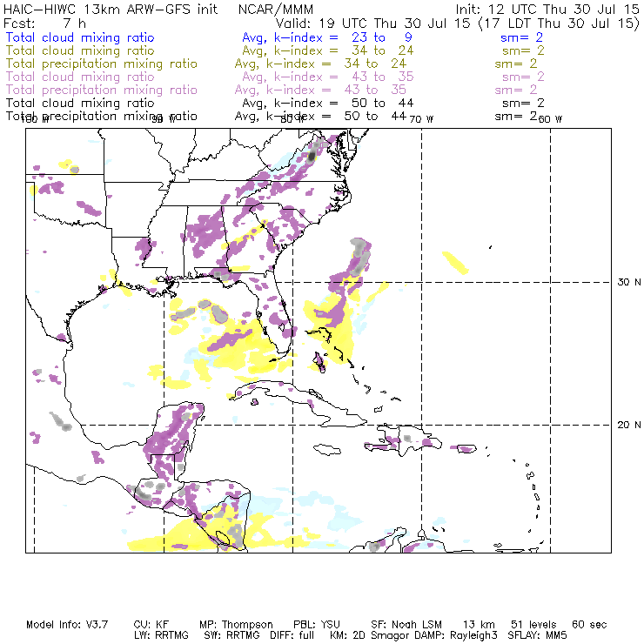The image size is (644, 644).
Task: Click the "DIFF: full" label
Action: coord(292,635)
